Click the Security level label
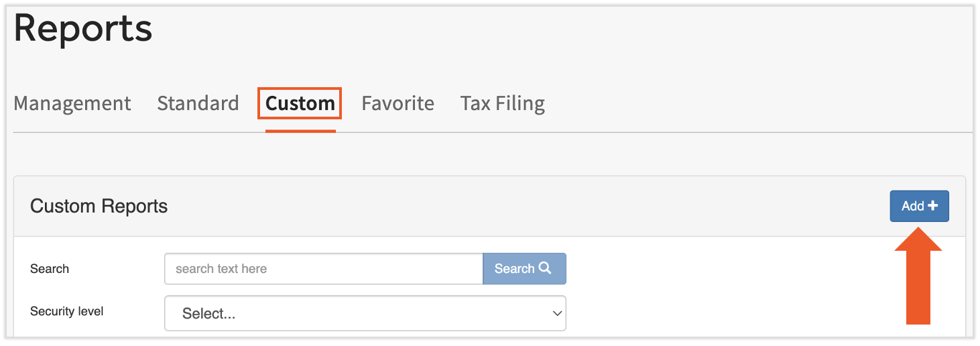This screenshot has width=980, height=346. tap(67, 311)
